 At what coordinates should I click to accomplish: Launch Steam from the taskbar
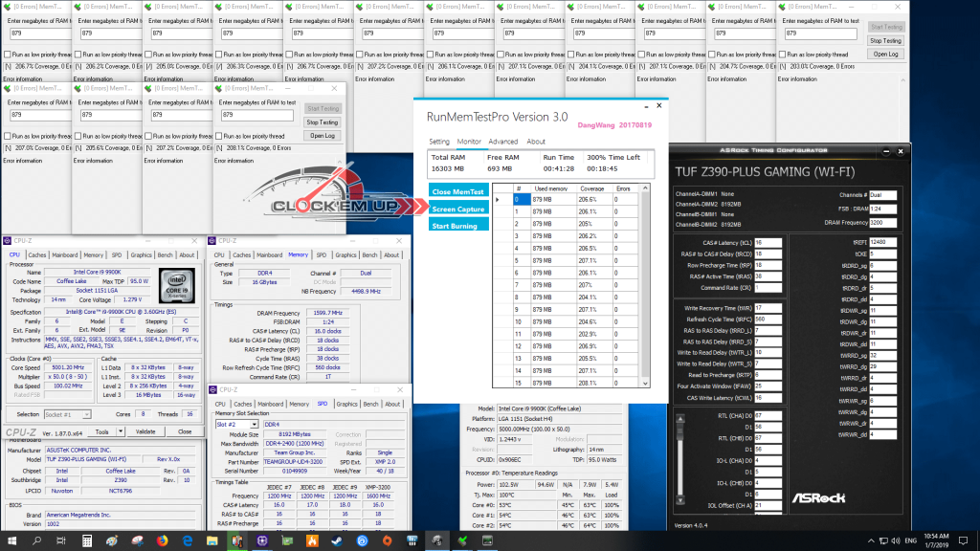(x=337, y=541)
